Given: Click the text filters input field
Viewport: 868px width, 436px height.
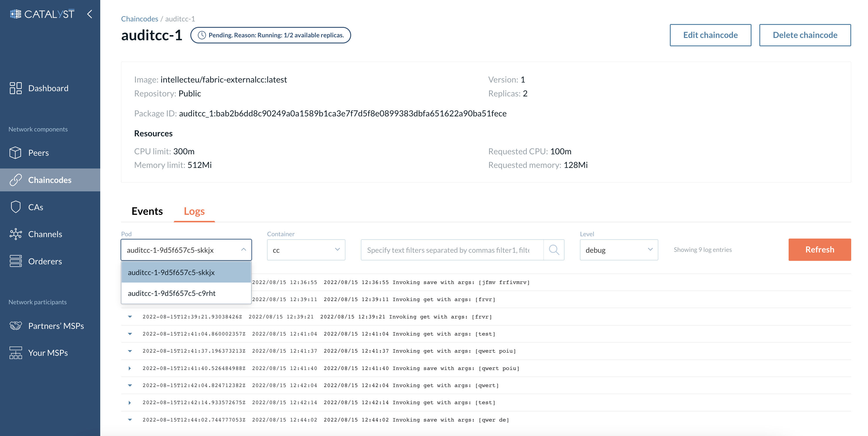Looking at the screenshot, I should 451,250.
